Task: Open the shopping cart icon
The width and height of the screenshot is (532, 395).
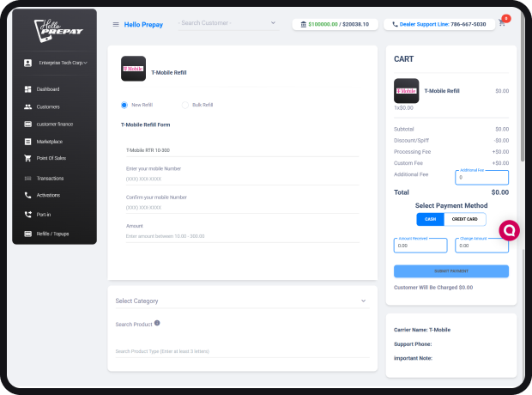Action: coord(502,23)
